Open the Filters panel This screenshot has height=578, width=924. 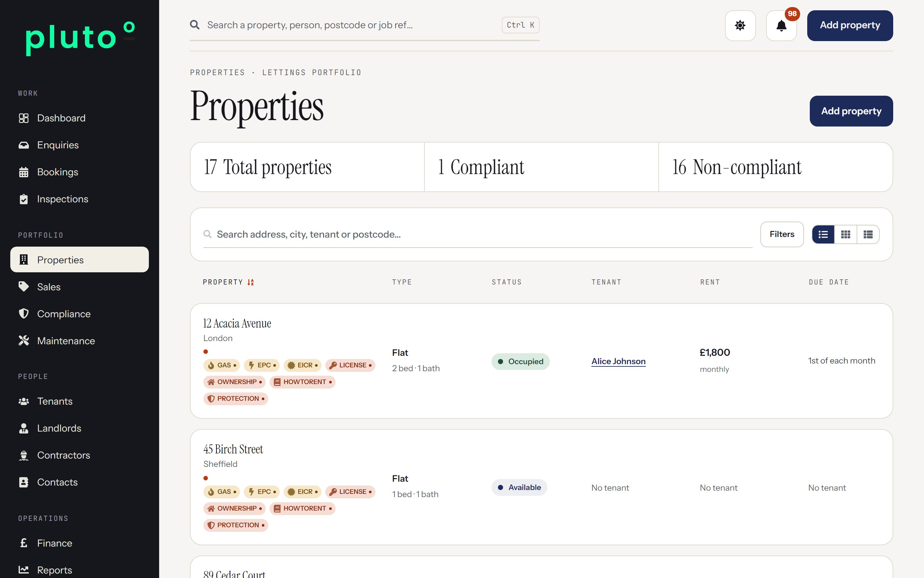pyautogui.click(x=782, y=234)
